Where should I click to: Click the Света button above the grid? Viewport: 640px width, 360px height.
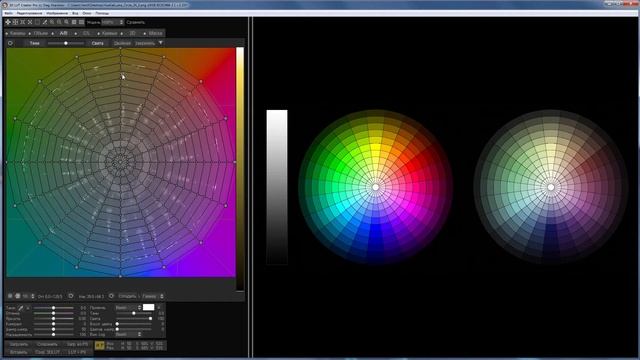(x=97, y=43)
